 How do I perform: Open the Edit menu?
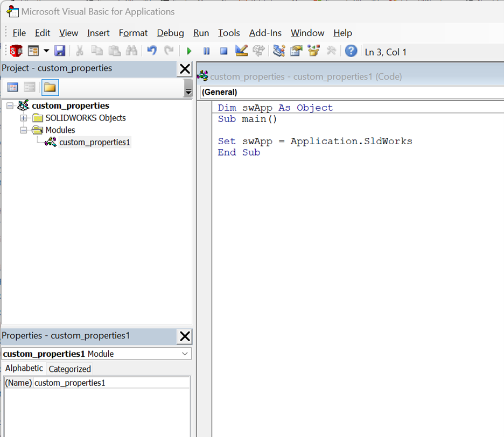43,33
